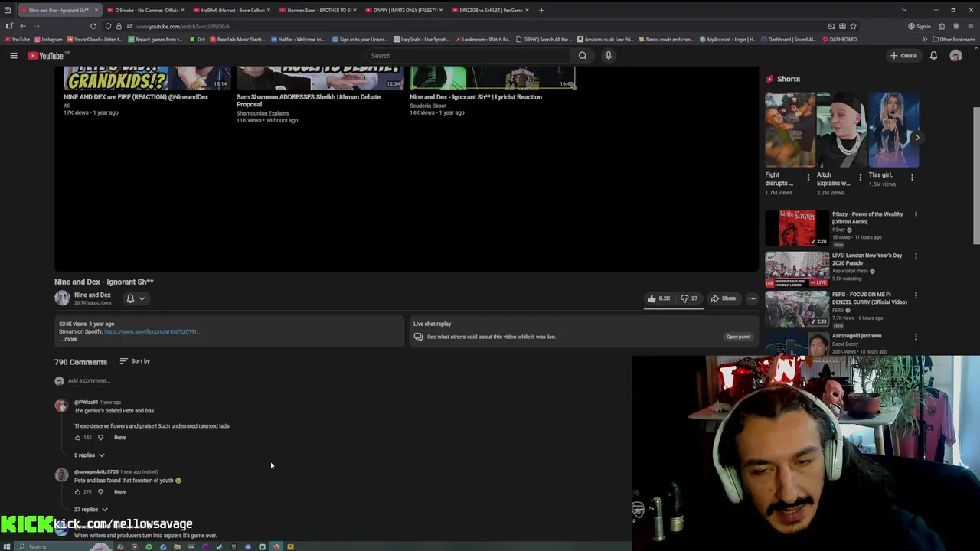This screenshot has height=551, width=980.
Task: Open the Sort by comments menu
Action: (135, 361)
